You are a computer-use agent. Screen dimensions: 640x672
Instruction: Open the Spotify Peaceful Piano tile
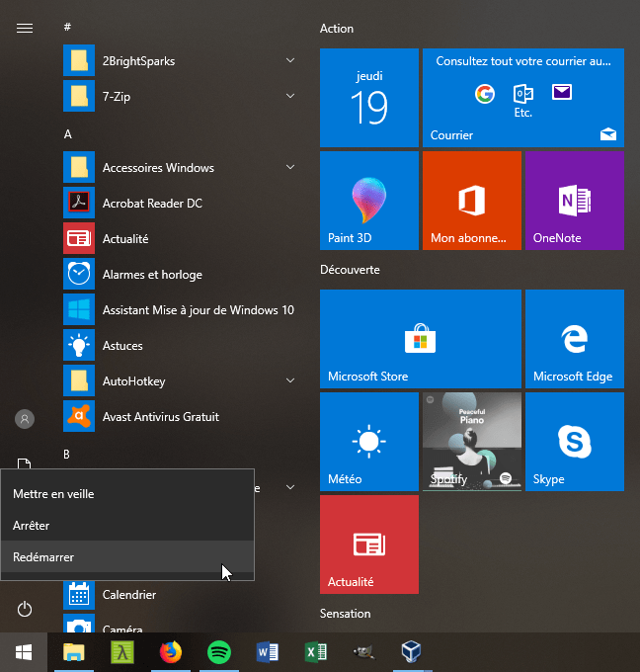472,442
